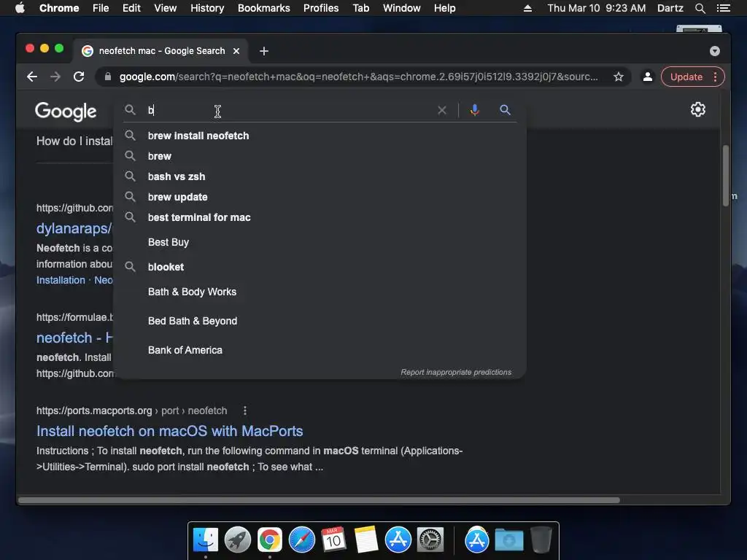Open the History menu
Image resolution: width=747 pixels, height=560 pixels.
(x=207, y=8)
